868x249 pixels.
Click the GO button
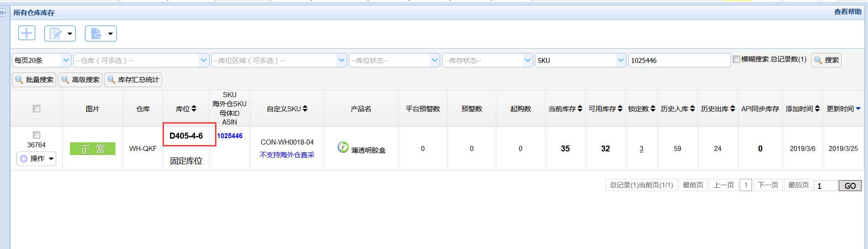point(850,186)
